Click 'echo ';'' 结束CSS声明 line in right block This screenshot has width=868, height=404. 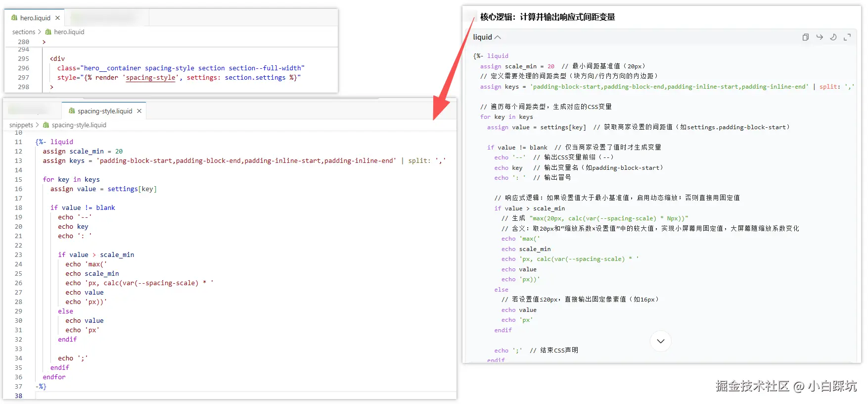pyautogui.click(x=536, y=350)
